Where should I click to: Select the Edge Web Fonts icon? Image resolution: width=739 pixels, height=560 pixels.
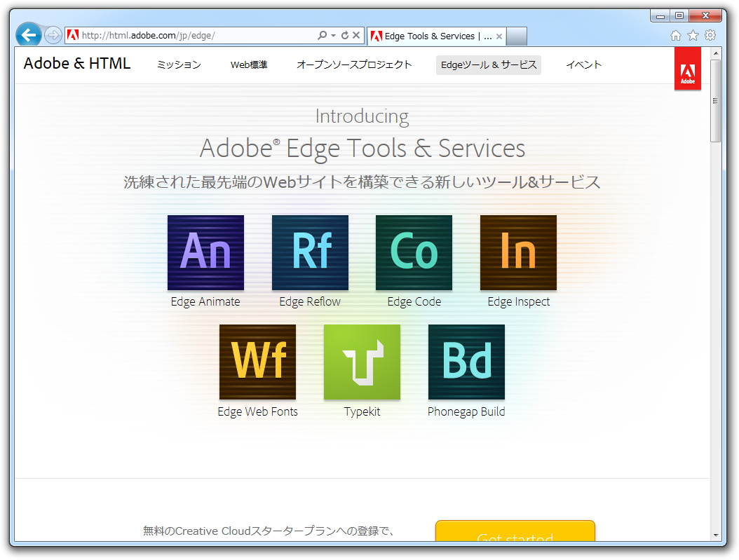[257, 362]
